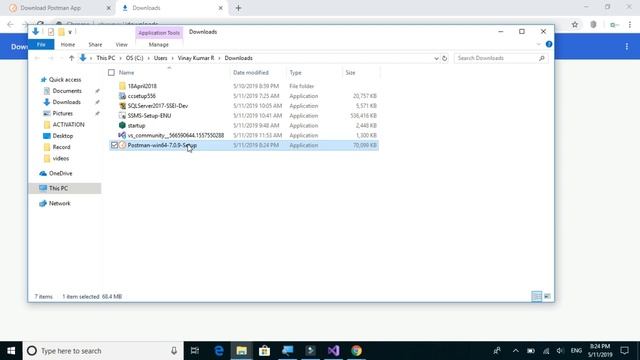Select This PC in navigation pane

tap(58, 188)
